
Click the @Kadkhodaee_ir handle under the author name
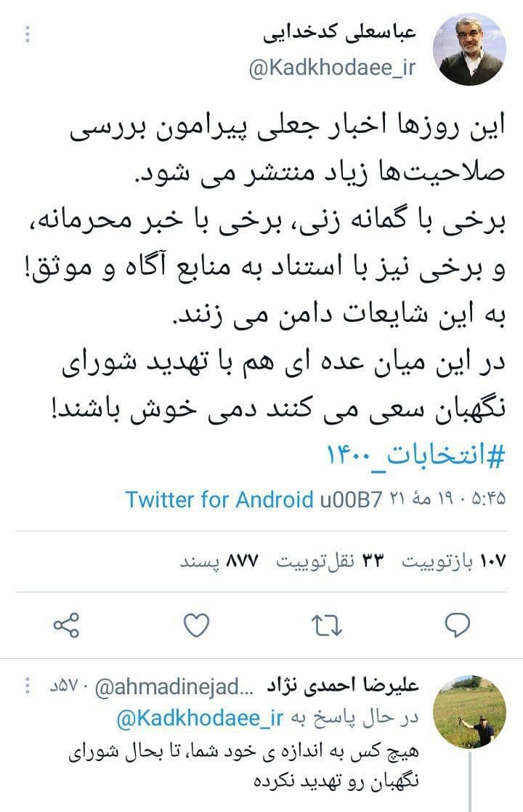point(332,68)
